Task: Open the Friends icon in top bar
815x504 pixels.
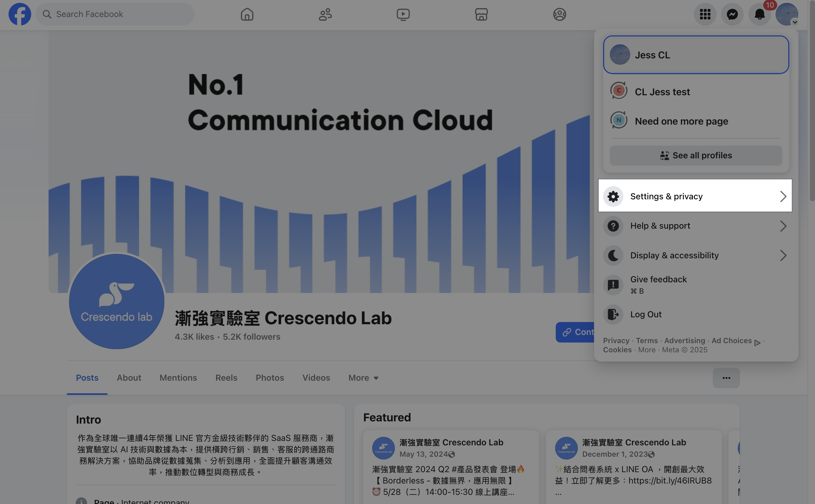Action: 325,14
